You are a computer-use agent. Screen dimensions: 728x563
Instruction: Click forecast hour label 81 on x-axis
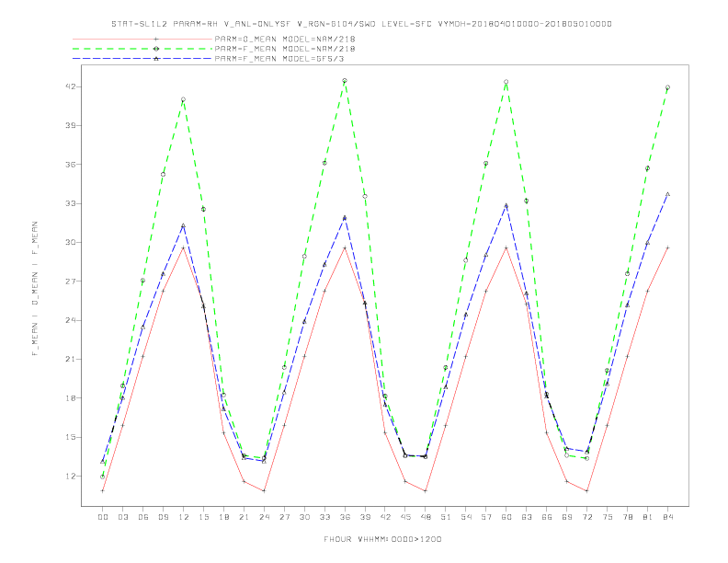pos(648,517)
